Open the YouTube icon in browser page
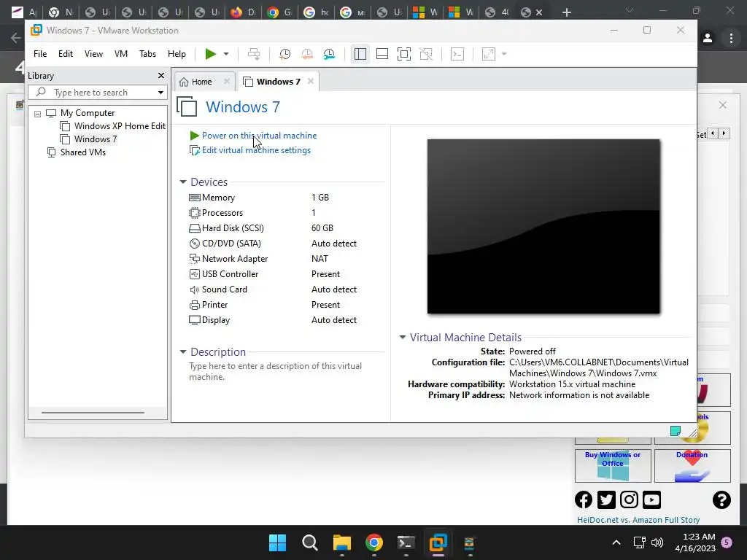The image size is (747, 560). [651, 499]
